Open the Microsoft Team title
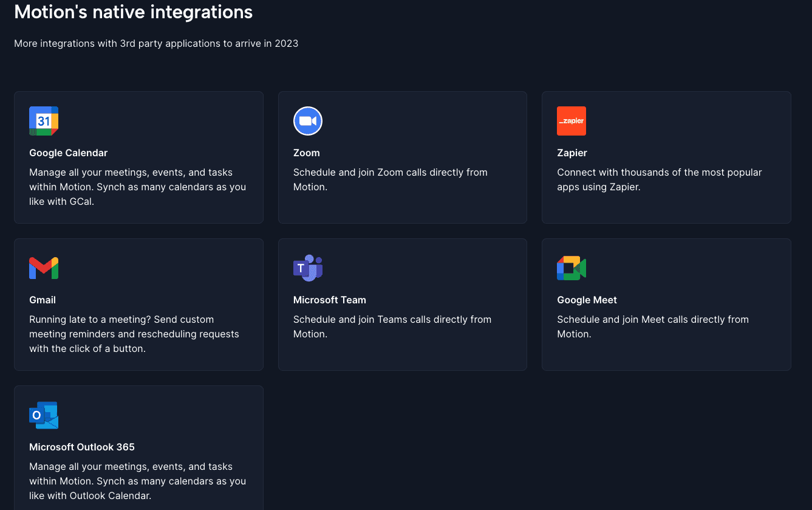The width and height of the screenshot is (812, 510). click(329, 300)
